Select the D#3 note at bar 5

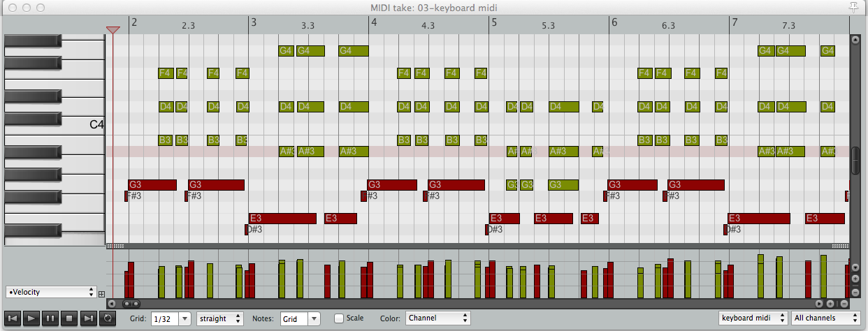pos(487,230)
